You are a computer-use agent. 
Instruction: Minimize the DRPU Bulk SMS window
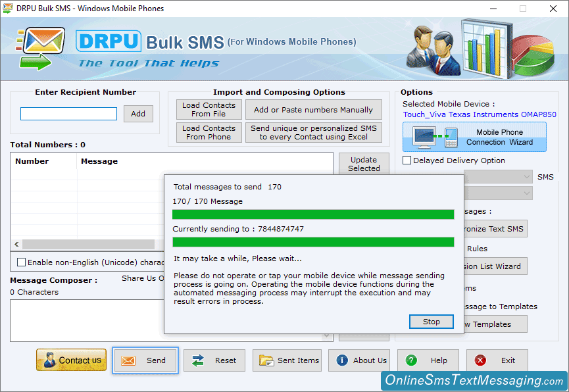tap(493, 9)
